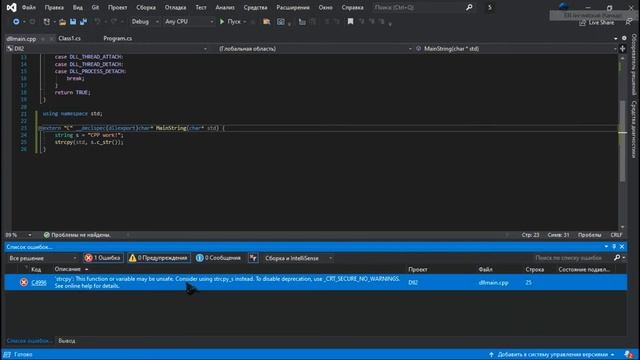Click the filter icon in error list toolbar
The width and height of the screenshot is (640, 360).
click(x=253, y=258)
